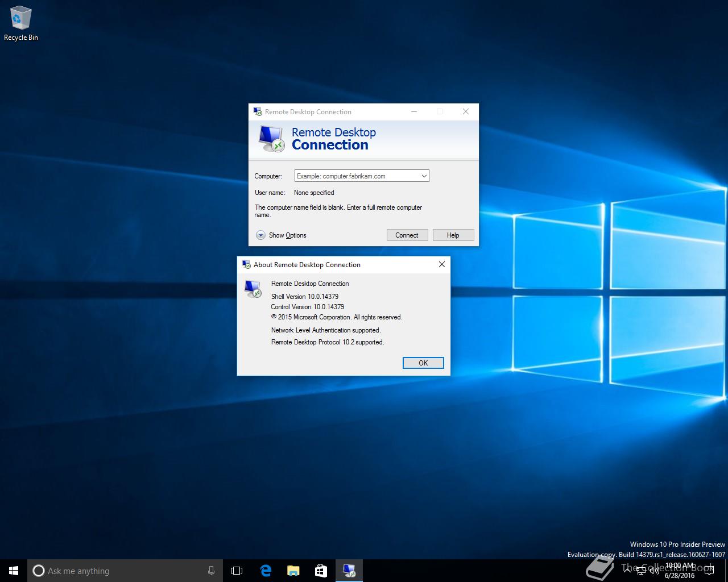Click 'Remote Desktop Protocol 10.2 supported.' text
This screenshot has height=582, width=728.
[x=328, y=342]
